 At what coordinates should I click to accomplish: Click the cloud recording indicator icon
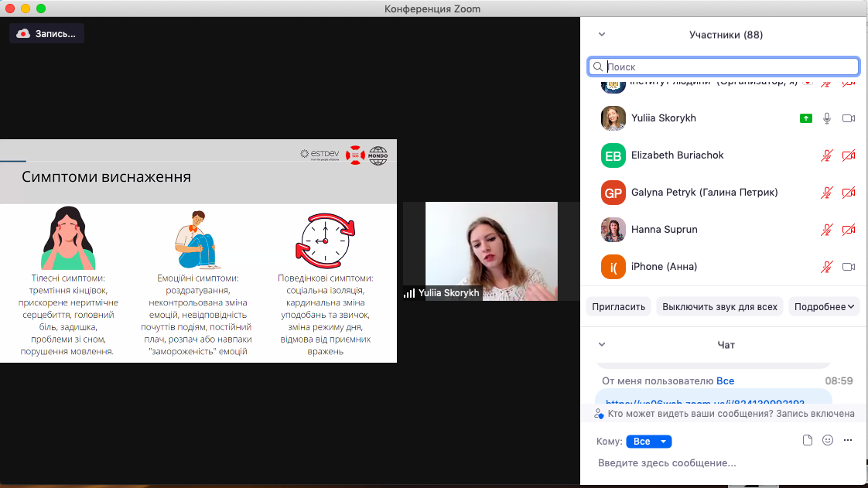23,33
